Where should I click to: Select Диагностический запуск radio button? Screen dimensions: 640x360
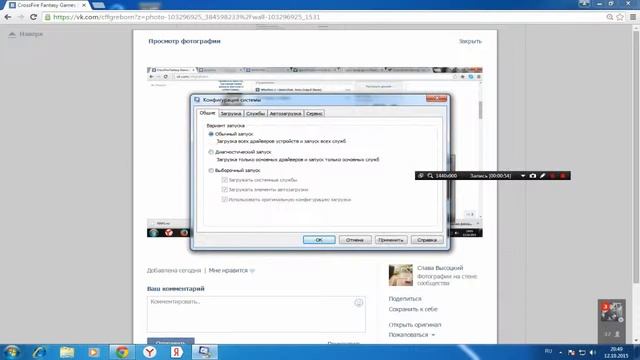(x=211, y=152)
